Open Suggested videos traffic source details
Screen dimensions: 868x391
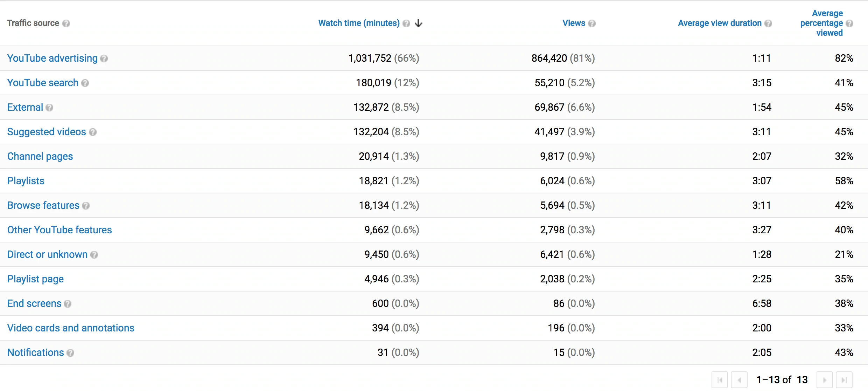point(47,132)
